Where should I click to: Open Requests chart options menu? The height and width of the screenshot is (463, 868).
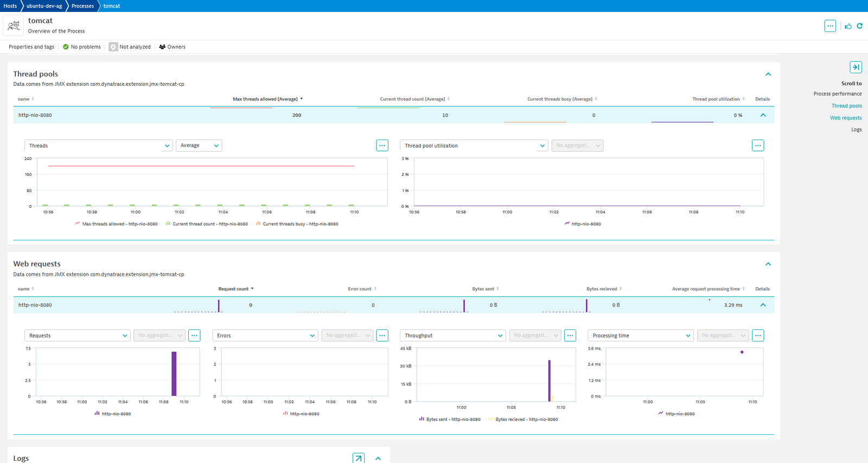pos(194,335)
